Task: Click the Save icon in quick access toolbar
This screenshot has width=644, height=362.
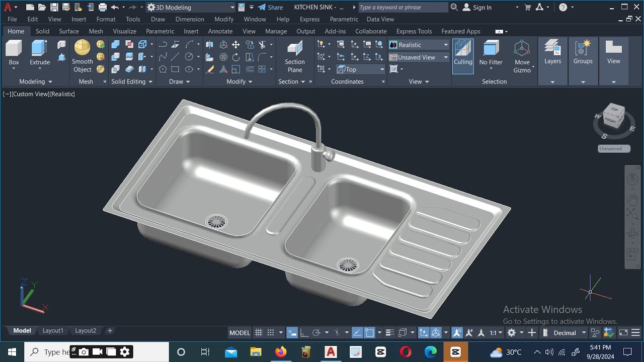Action: coord(54,7)
